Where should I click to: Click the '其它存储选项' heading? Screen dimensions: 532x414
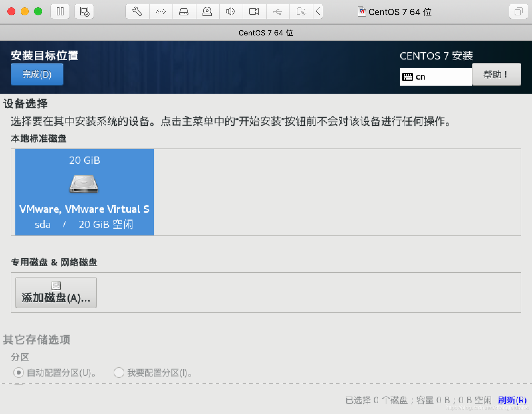(37, 340)
